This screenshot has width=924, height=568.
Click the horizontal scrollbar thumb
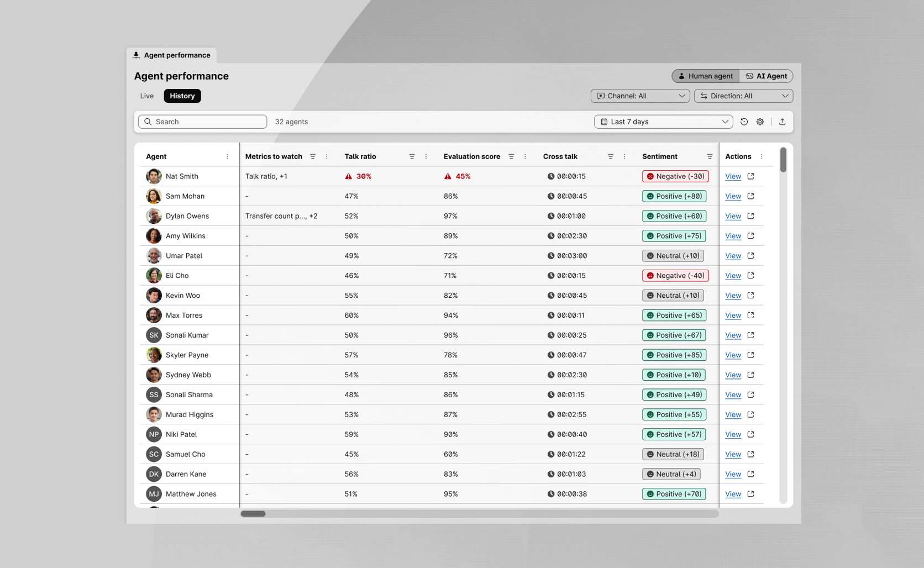(x=253, y=514)
